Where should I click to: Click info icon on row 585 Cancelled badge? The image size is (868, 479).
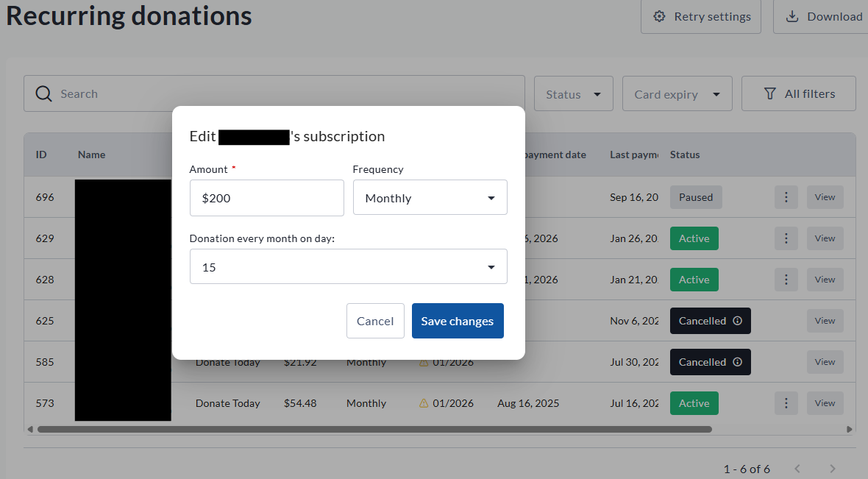coord(737,362)
